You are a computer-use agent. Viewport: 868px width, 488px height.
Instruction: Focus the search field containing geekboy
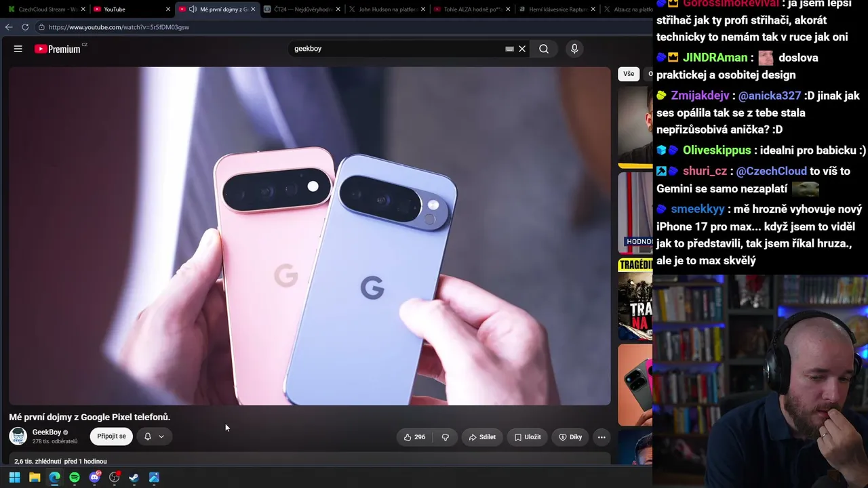tap(397, 49)
